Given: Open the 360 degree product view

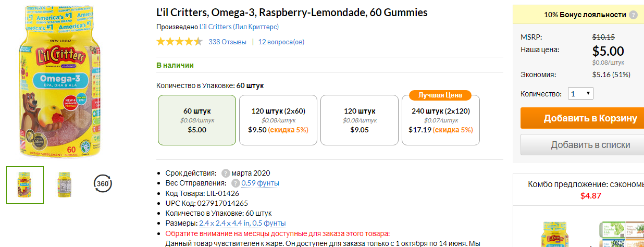Looking at the screenshot, I should click(x=103, y=183).
